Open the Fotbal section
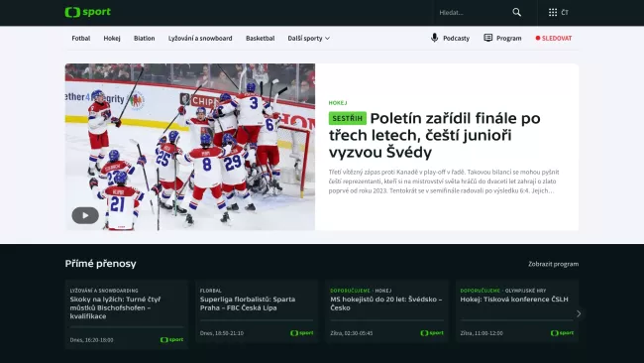Screen dimensions: 644x363 point(81,39)
